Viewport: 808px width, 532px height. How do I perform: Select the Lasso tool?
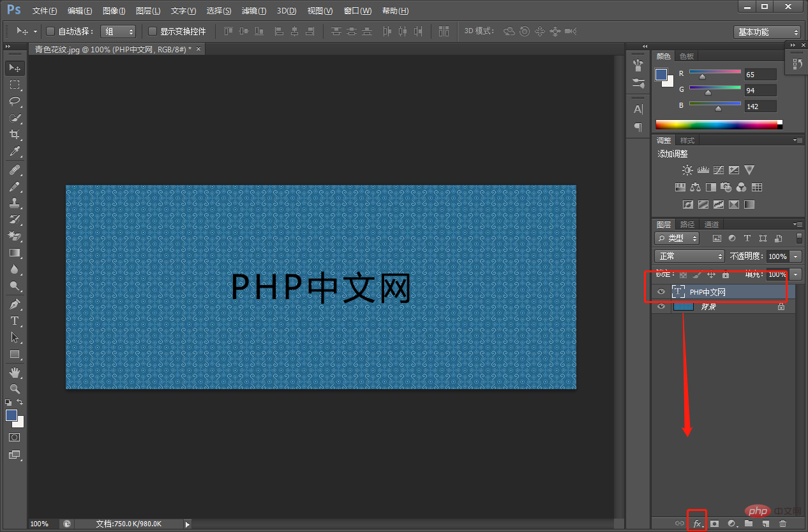(15, 101)
